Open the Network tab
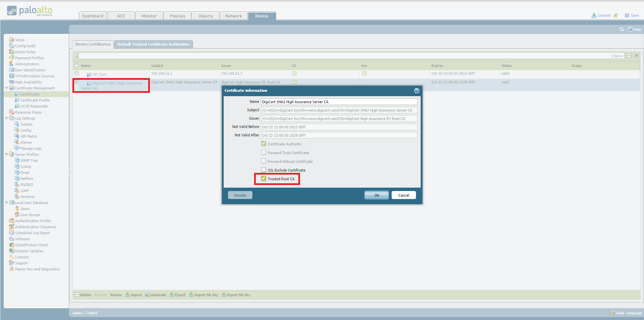Screen dimensions: 644x320 (234, 16)
